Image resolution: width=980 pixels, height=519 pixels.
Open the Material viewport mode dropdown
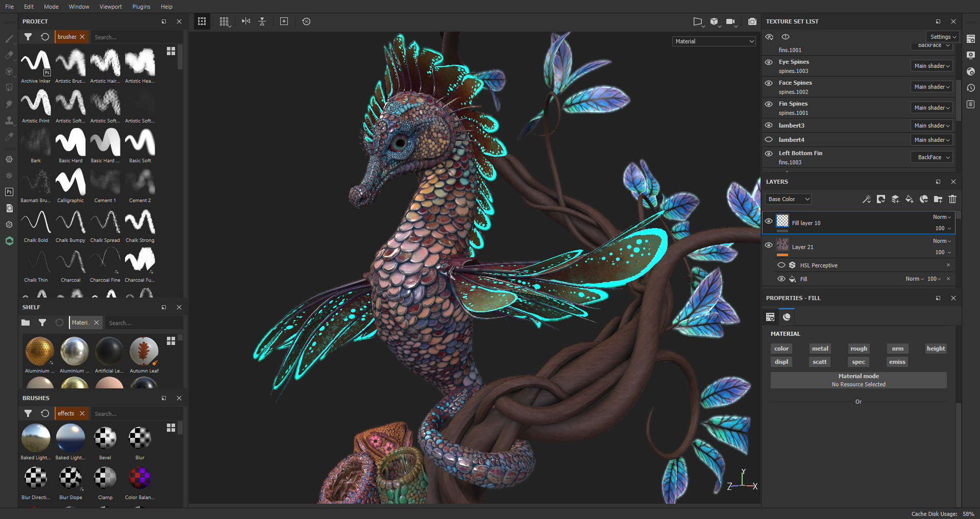pyautogui.click(x=714, y=41)
